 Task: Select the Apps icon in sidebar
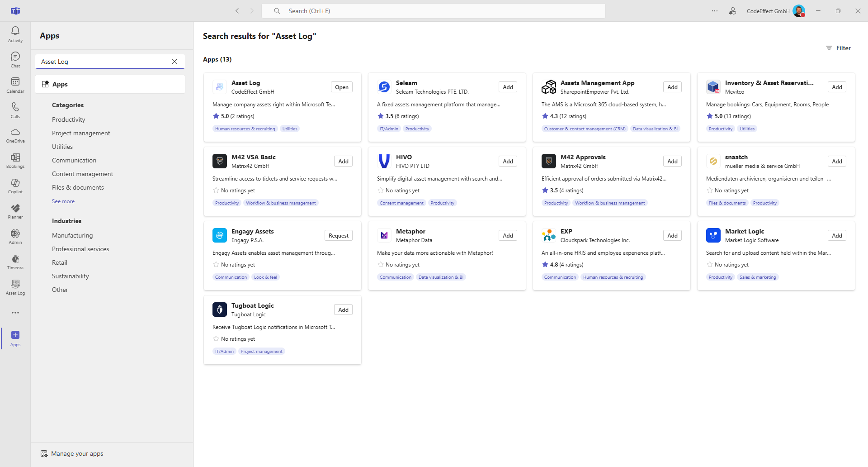(15, 338)
